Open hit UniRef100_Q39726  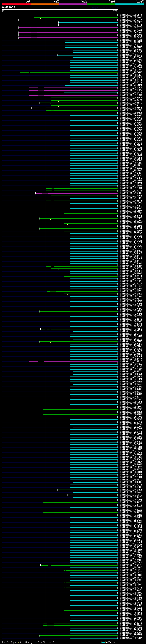tap(131, 30)
